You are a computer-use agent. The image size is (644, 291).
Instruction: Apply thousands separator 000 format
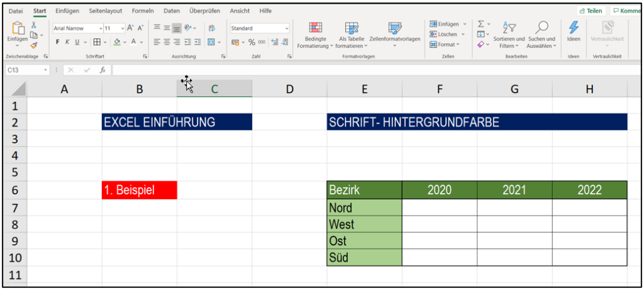tap(262, 42)
